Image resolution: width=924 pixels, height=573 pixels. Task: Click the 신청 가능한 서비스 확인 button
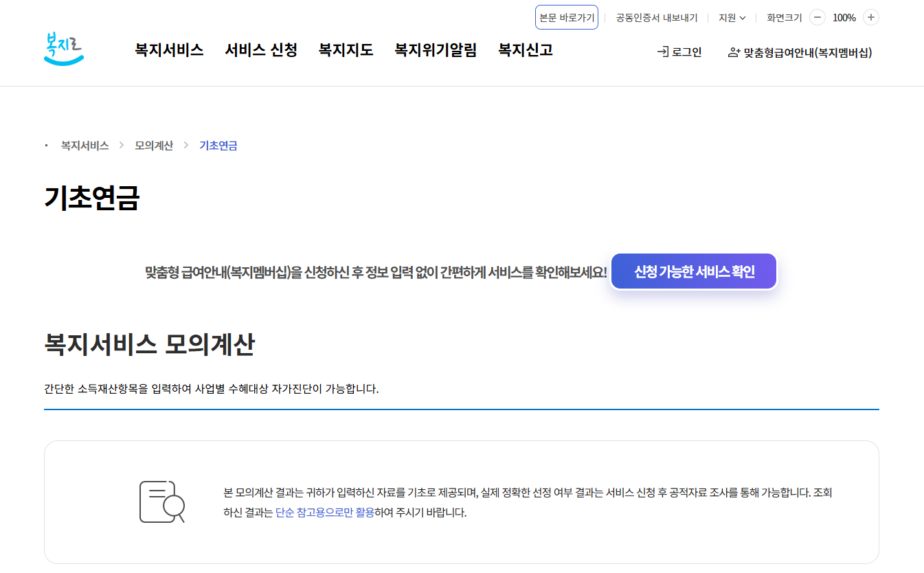click(x=693, y=271)
